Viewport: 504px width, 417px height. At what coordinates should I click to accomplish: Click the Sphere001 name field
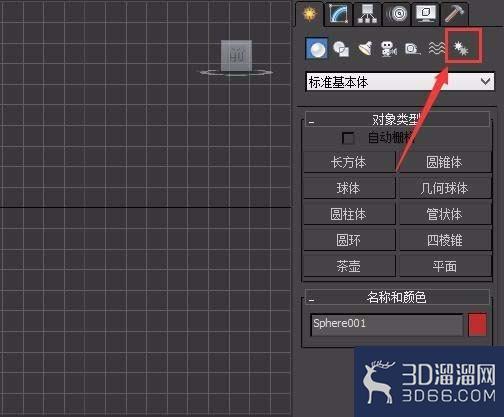(x=387, y=324)
